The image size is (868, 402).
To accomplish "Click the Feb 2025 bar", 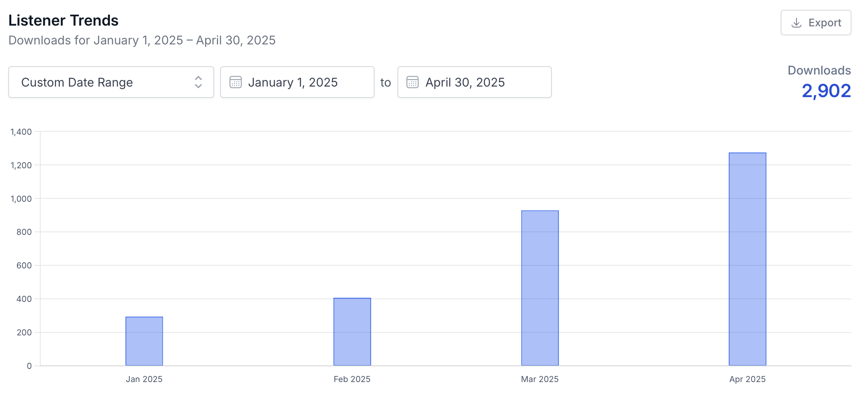I will [352, 332].
